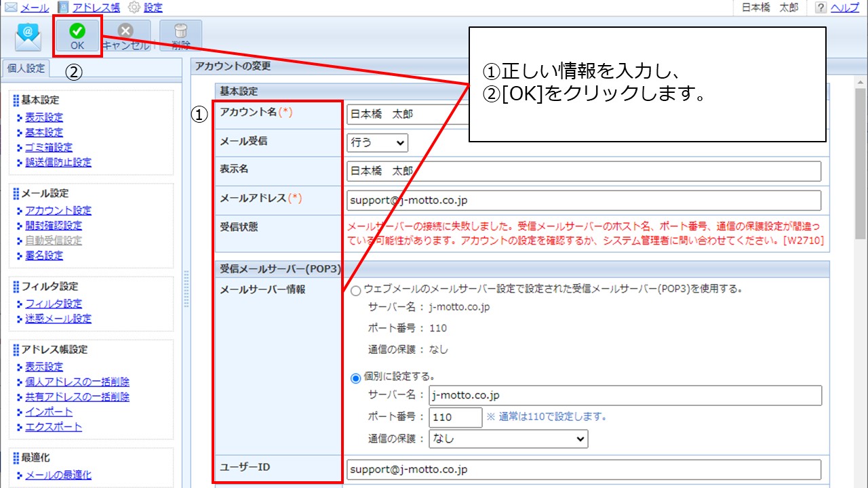The width and height of the screenshot is (868, 488).
Task: Click the サーバー名 input field
Action: [625, 395]
